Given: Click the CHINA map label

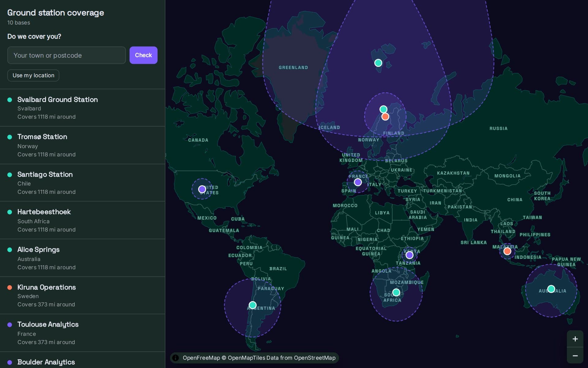Looking at the screenshot, I should tap(515, 200).
